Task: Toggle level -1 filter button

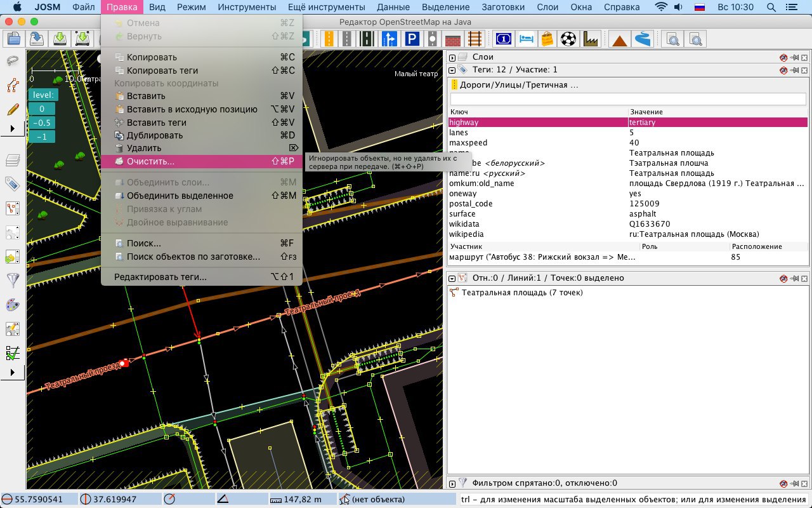Action: point(42,137)
